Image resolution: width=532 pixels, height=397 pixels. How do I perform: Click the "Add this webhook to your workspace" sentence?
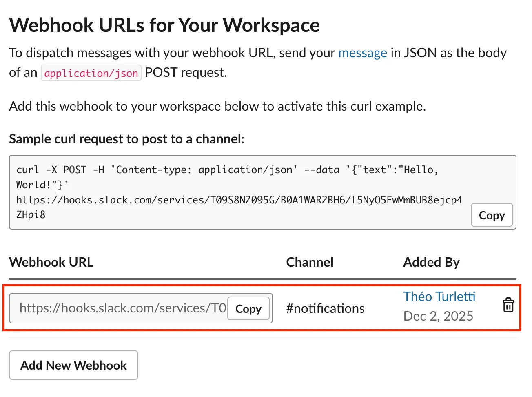pyautogui.click(x=217, y=107)
